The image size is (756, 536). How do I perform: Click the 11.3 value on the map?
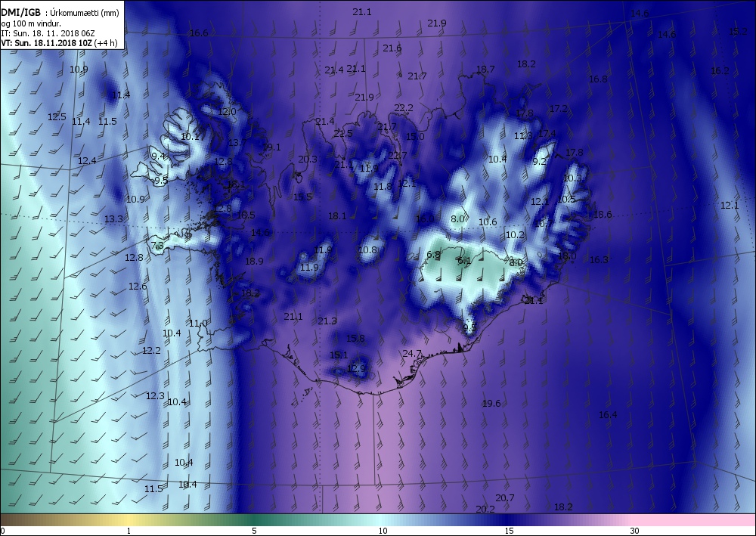(x=523, y=136)
